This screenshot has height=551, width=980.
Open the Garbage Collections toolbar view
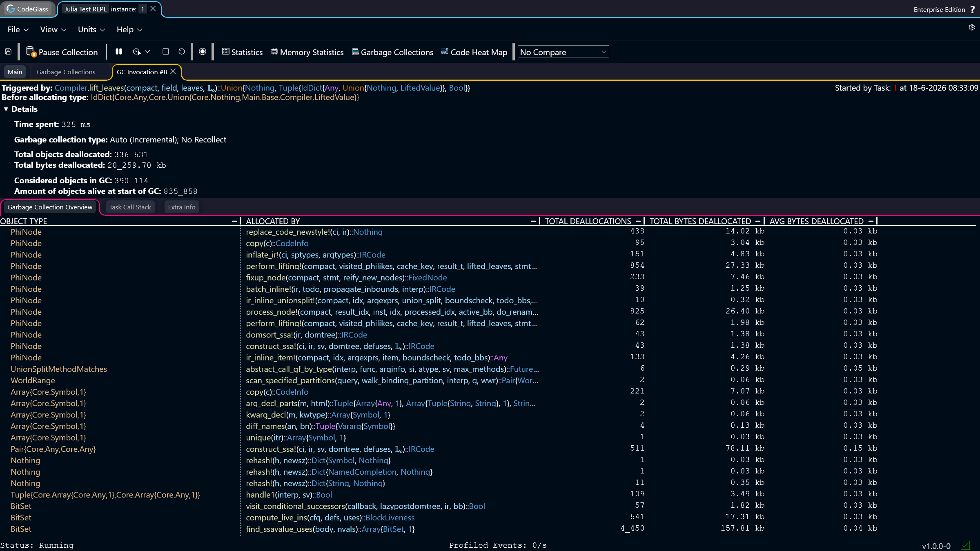tap(392, 52)
